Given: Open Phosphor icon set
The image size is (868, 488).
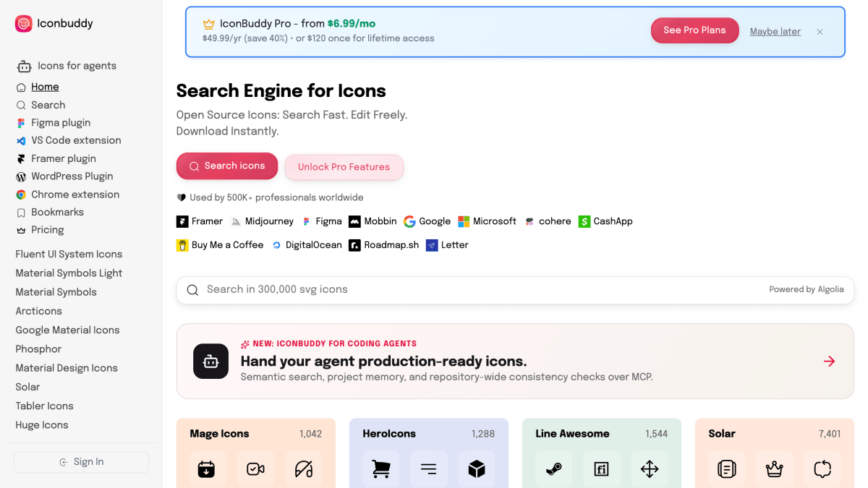Looking at the screenshot, I should tap(38, 349).
